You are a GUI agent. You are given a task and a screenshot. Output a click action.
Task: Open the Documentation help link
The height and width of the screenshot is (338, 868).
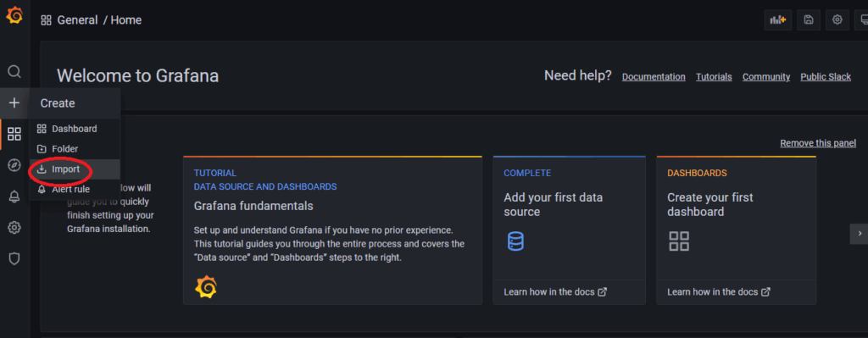tap(654, 77)
